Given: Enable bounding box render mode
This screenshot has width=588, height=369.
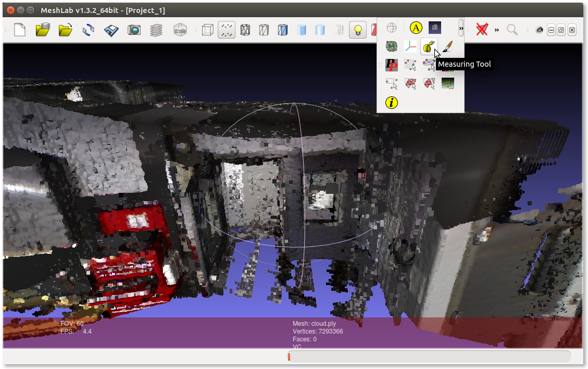Looking at the screenshot, I should tap(207, 30).
